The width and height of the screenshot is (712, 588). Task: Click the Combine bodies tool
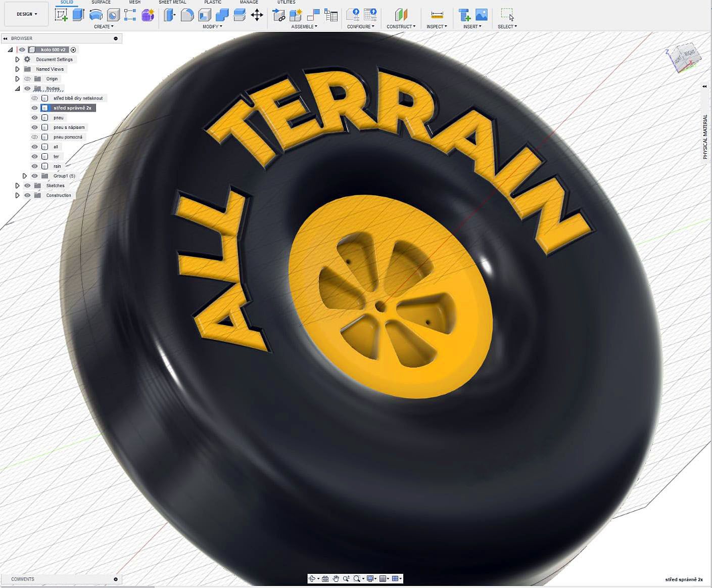tap(222, 15)
